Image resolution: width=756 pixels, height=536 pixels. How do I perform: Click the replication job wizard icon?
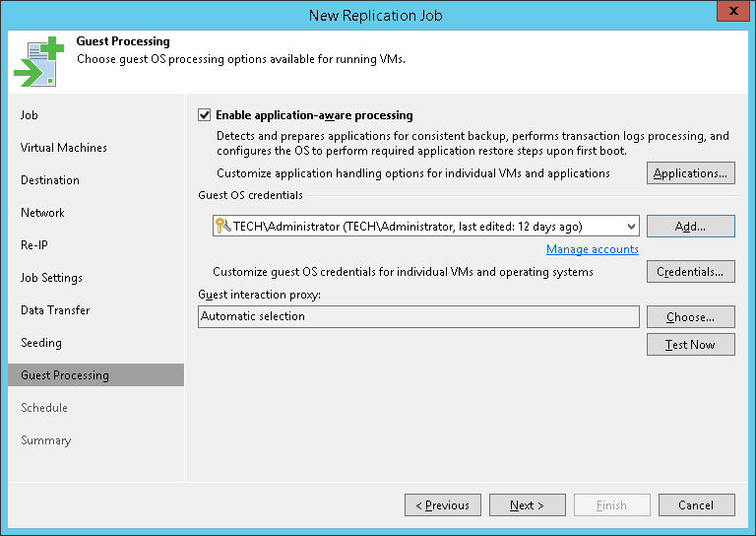(37, 61)
